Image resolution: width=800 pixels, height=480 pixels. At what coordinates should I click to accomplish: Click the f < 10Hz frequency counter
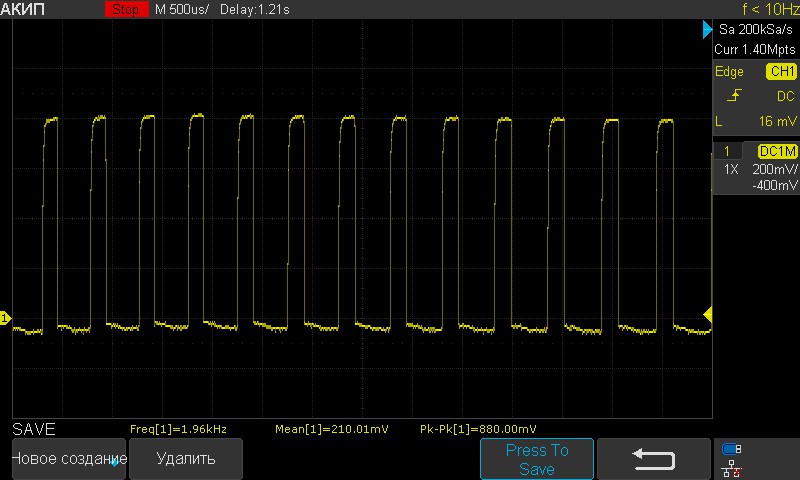(770, 9)
